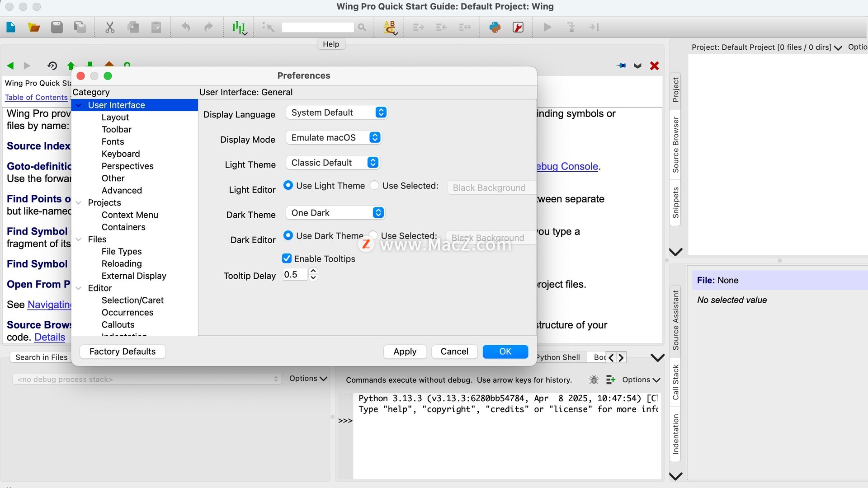The height and width of the screenshot is (488, 868).
Task: Open a file with the folder icon
Action: coord(34,27)
